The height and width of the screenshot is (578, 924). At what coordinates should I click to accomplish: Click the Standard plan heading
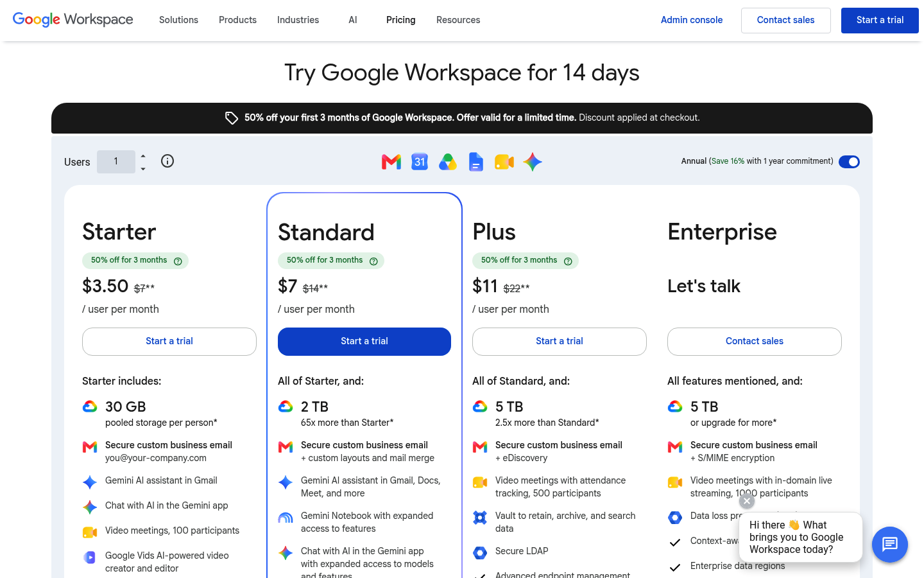pos(326,232)
